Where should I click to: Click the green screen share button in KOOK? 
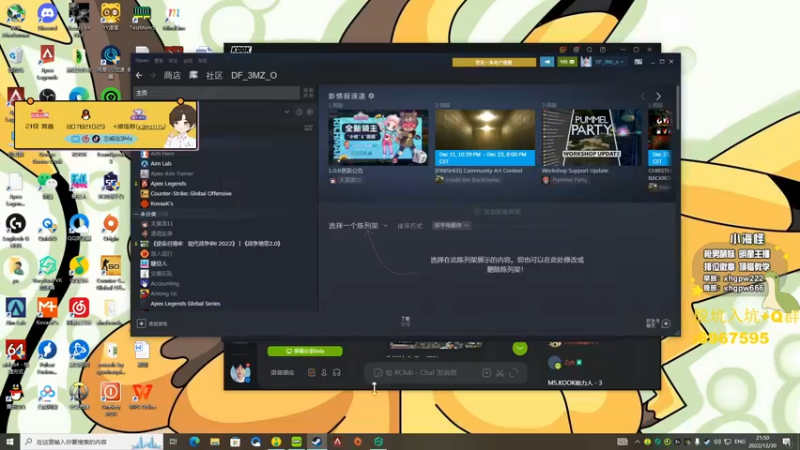[305, 351]
